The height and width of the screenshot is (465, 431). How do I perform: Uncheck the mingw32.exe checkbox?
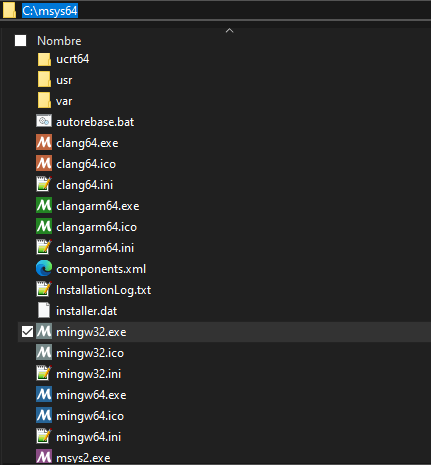point(27,332)
